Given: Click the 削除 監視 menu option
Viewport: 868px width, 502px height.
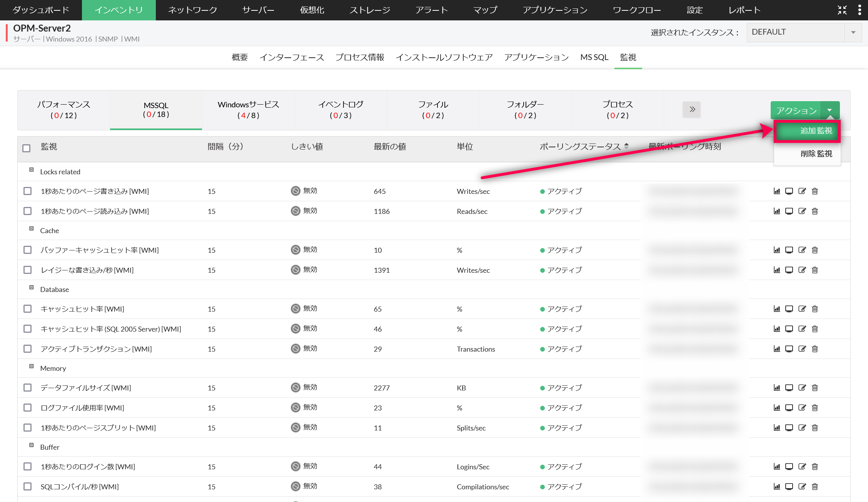Looking at the screenshot, I should point(816,154).
